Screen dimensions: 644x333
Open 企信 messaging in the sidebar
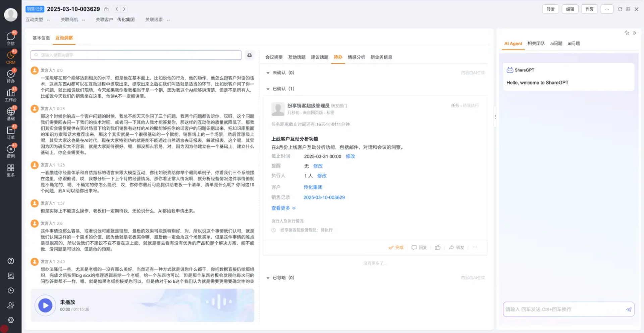coord(11,38)
